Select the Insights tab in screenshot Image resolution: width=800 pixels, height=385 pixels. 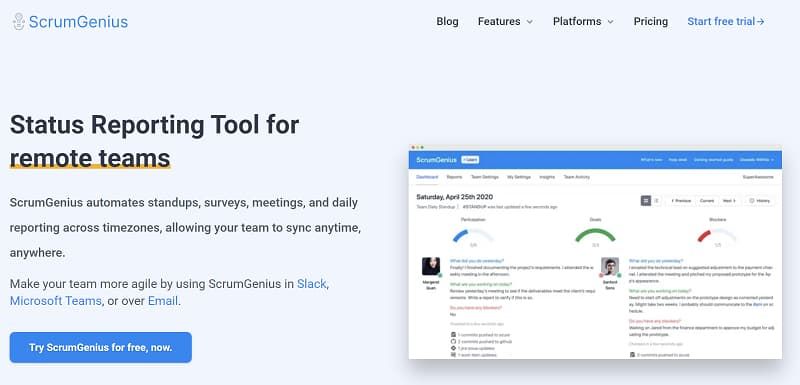coord(547,177)
